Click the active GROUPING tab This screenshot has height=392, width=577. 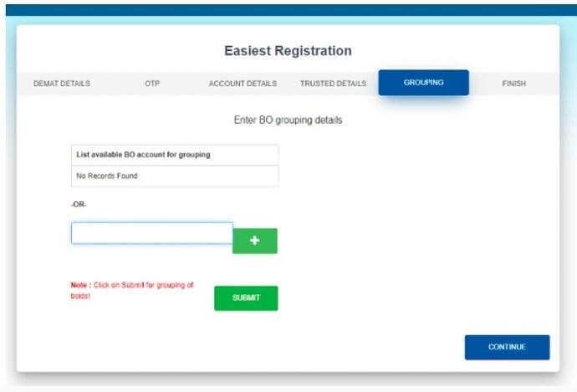pos(423,83)
